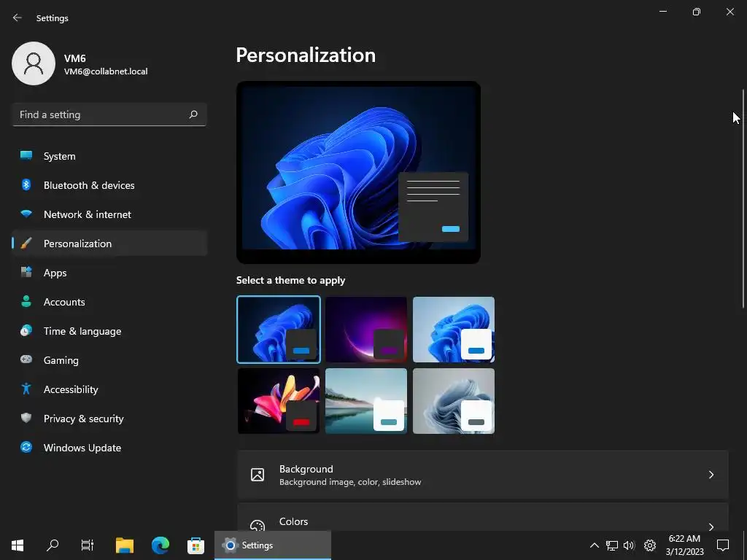This screenshot has height=560, width=747.
Task: Click the Accessibility figure icon in sidebar
Action: (x=26, y=389)
